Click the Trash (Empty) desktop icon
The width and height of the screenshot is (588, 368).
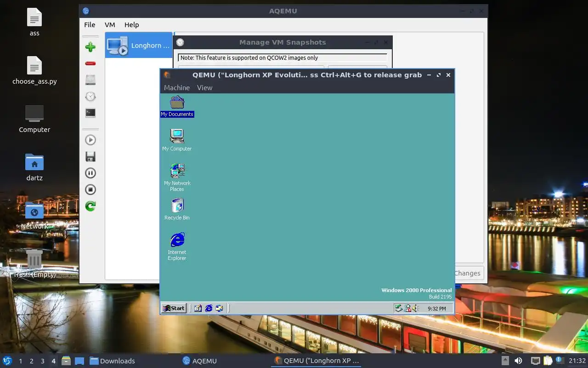(34, 264)
